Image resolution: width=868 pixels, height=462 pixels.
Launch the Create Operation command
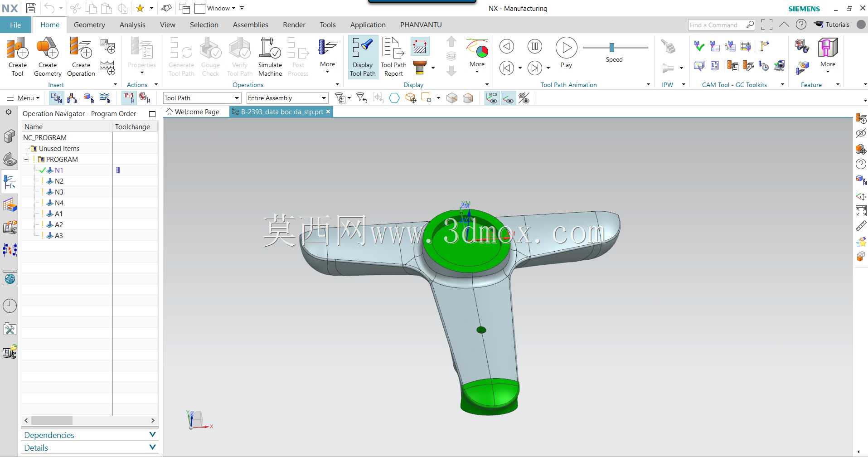click(x=81, y=57)
